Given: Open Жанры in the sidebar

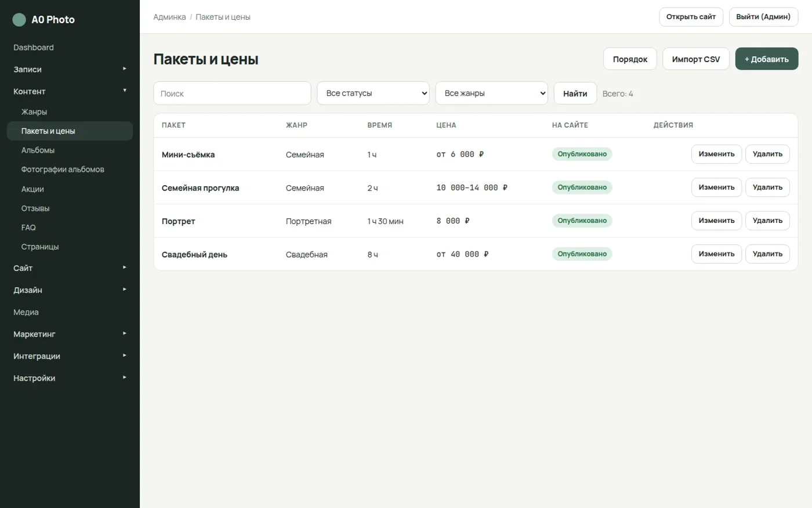Looking at the screenshot, I should 70,112.
